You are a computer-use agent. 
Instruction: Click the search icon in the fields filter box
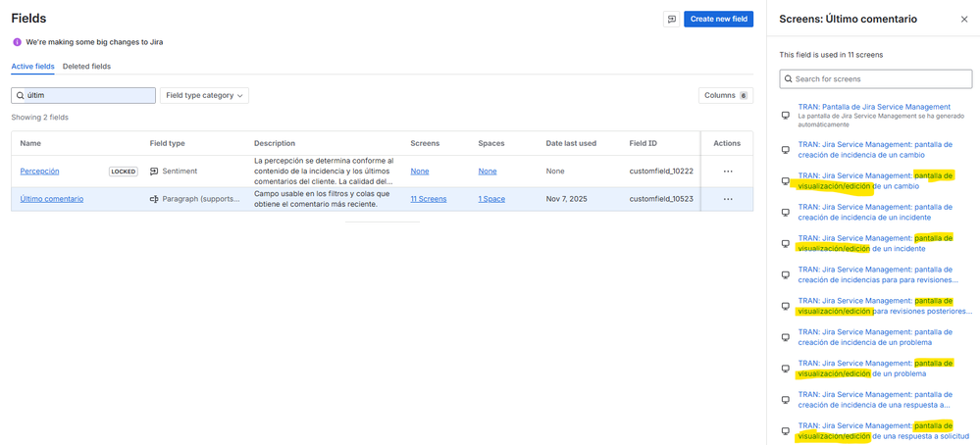(x=20, y=95)
